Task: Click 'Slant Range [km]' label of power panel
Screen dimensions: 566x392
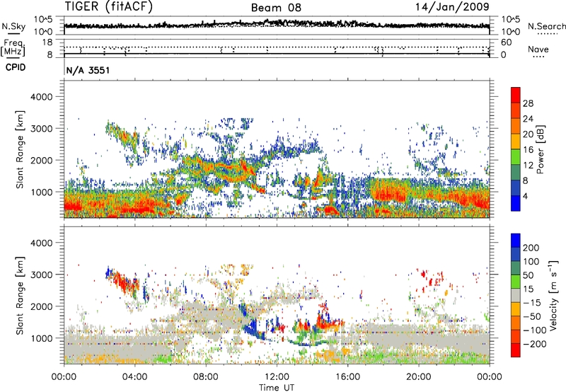Action: [20, 149]
